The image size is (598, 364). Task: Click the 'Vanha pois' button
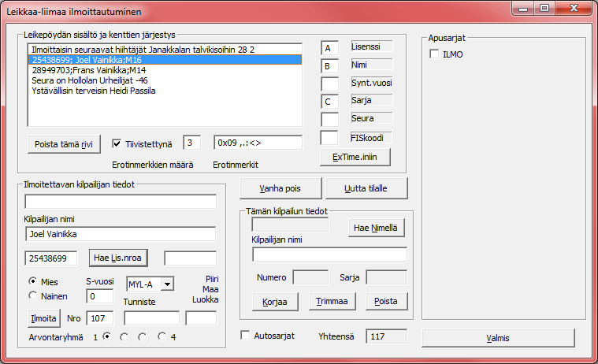[280, 189]
